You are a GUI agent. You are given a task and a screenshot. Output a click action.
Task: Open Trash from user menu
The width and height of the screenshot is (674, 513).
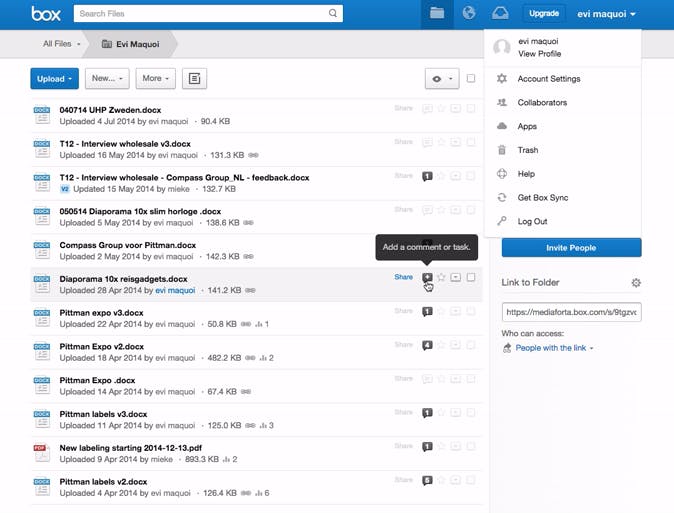tap(528, 150)
